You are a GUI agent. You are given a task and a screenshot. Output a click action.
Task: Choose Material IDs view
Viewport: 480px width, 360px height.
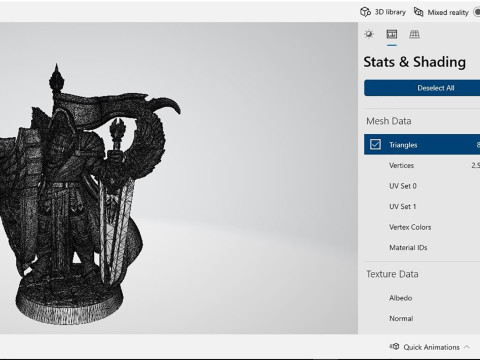[x=422, y=248]
